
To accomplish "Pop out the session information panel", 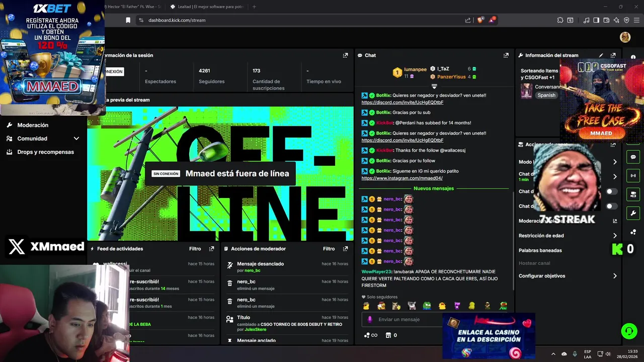I will 345,55.
